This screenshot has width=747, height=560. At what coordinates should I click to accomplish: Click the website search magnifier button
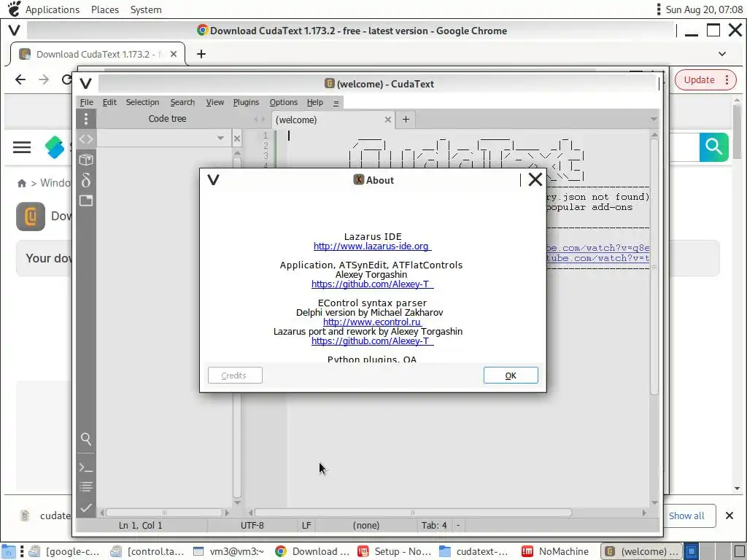[713, 147]
